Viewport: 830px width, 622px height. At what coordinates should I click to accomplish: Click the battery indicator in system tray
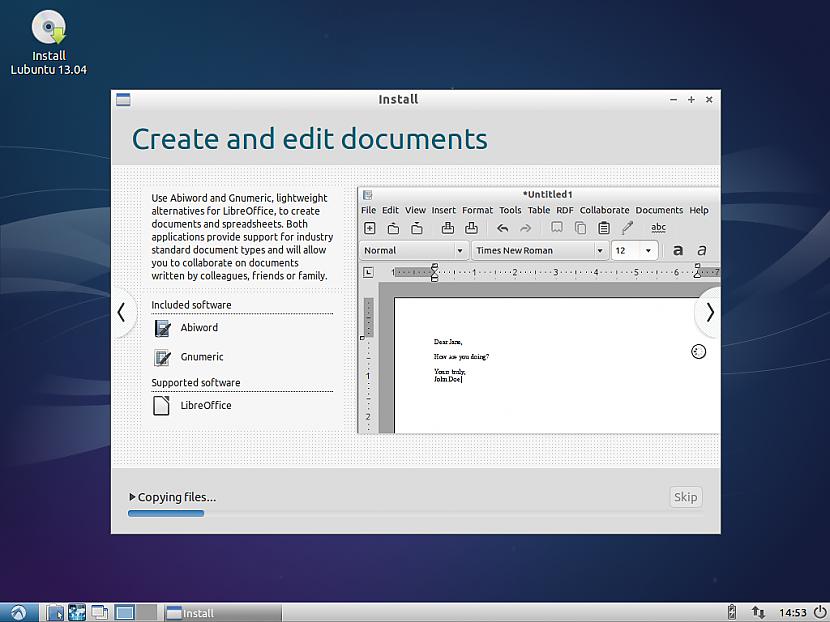pos(732,612)
